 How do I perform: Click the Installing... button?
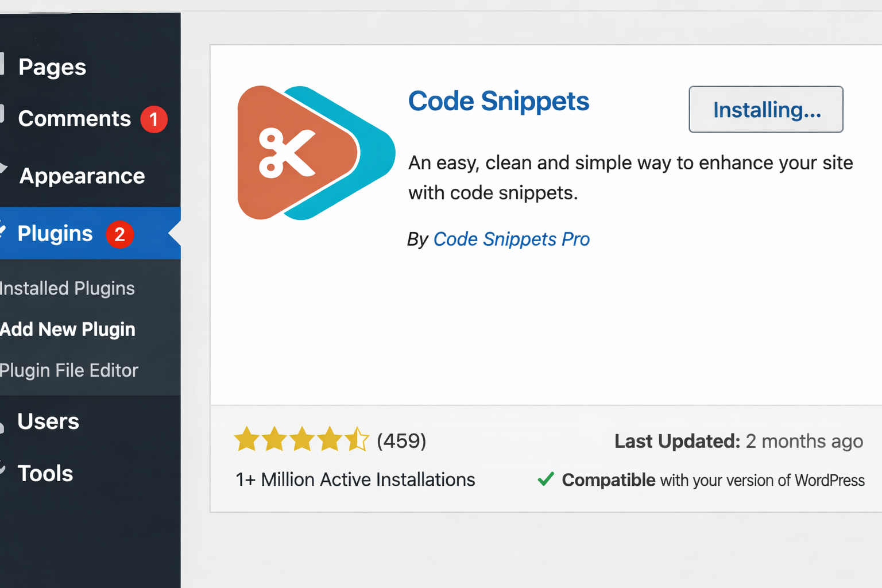pyautogui.click(x=766, y=110)
